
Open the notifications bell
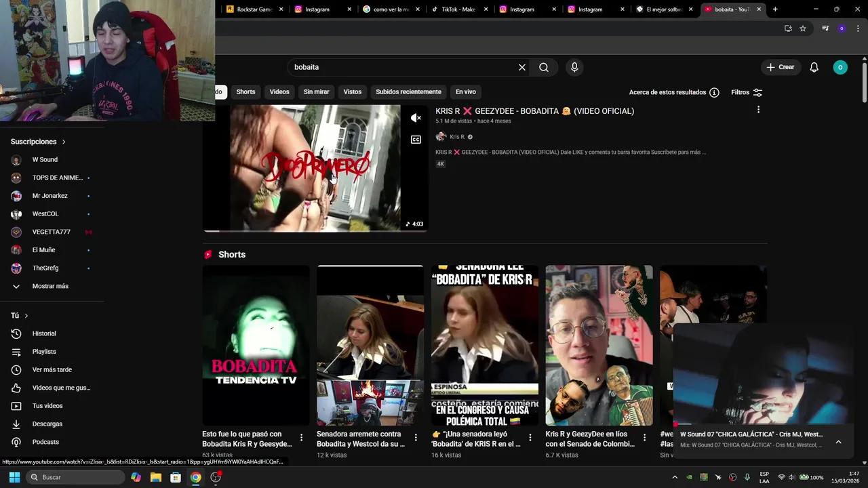tap(814, 67)
